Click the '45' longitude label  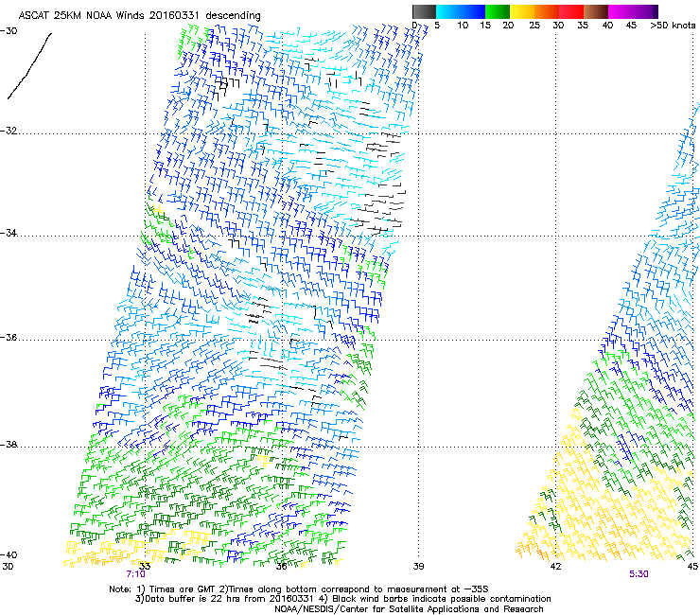692,567
